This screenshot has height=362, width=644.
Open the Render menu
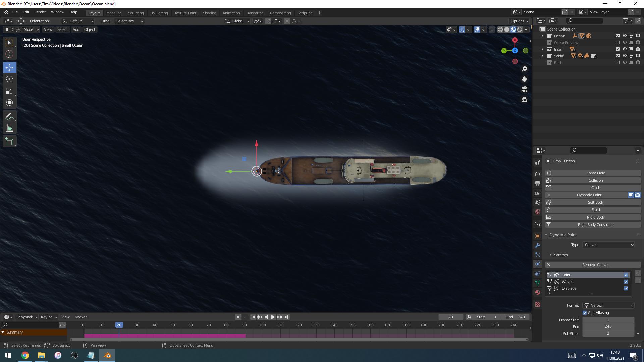pyautogui.click(x=40, y=12)
